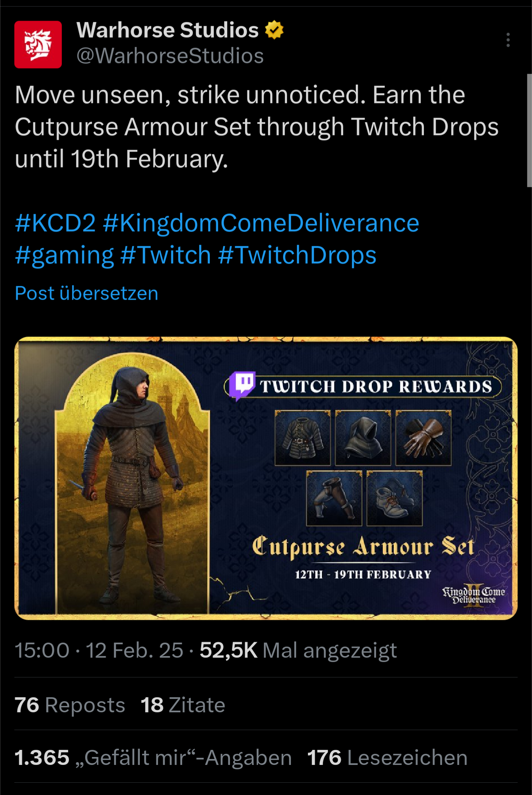
Task: Tap the gambeson jacket item tile
Action: 302,438
